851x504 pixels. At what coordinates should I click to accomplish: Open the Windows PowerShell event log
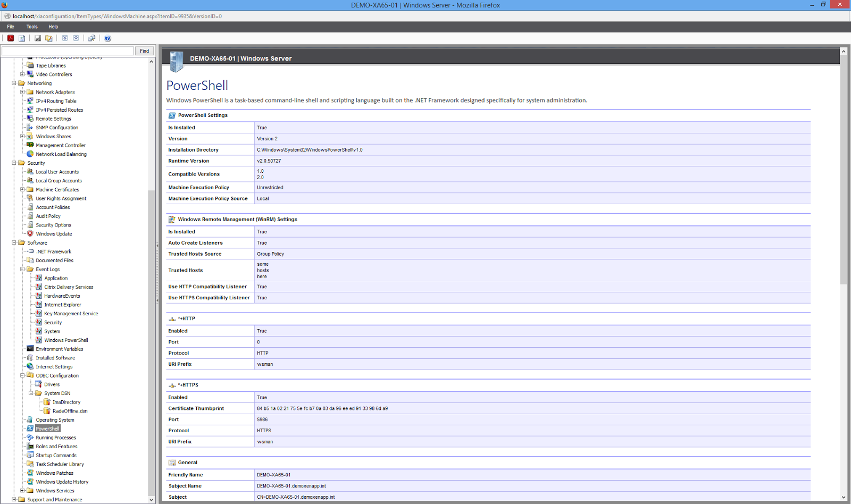tap(66, 340)
